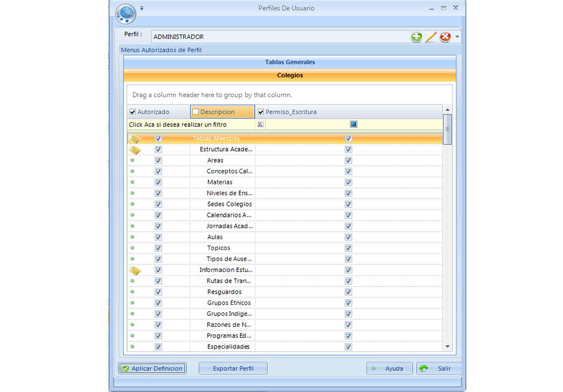Click the folder icon beside Informacion Estu... row
This screenshot has width=563, height=392.
(135, 270)
